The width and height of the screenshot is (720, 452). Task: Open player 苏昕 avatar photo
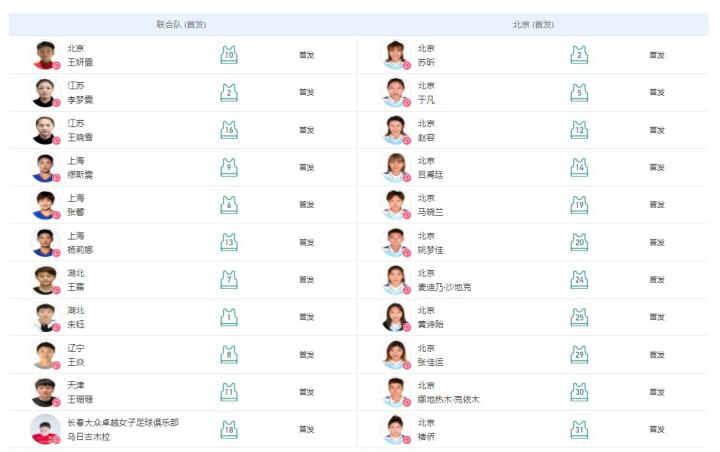tap(395, 55)
